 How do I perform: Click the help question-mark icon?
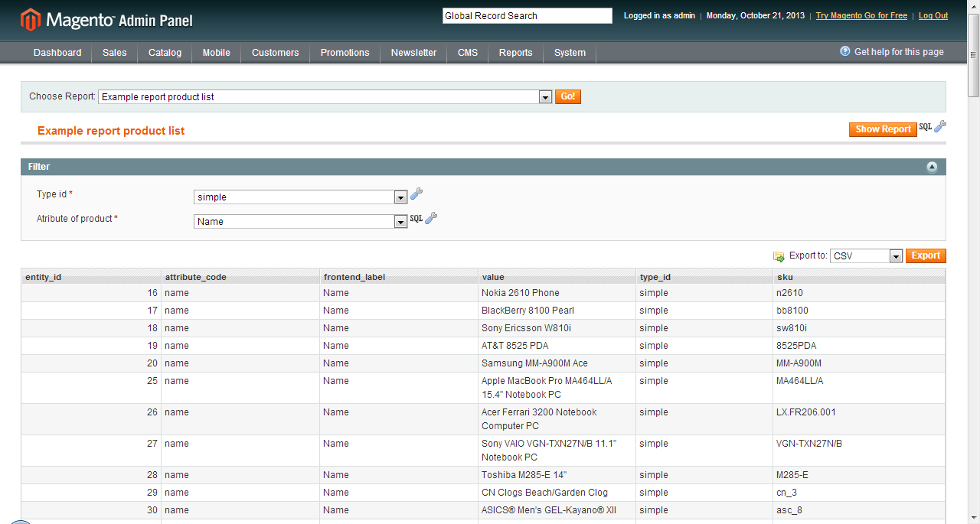tap(845, 51)
